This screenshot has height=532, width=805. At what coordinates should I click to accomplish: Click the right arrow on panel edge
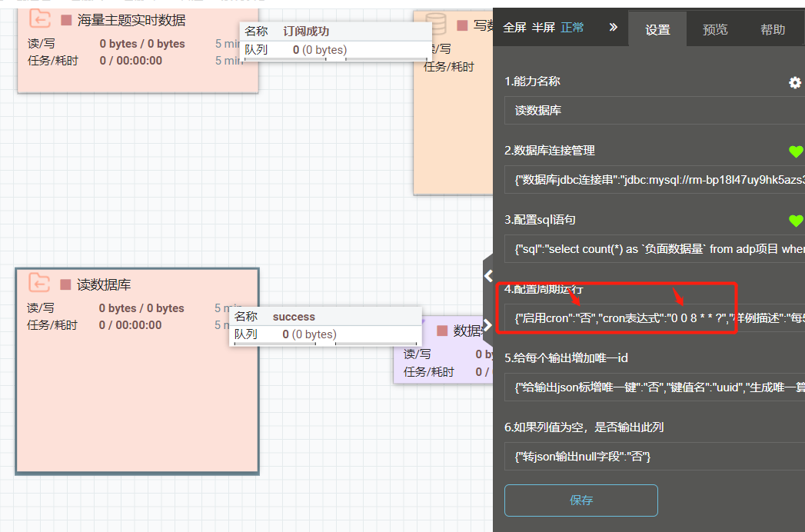[487, 325]
